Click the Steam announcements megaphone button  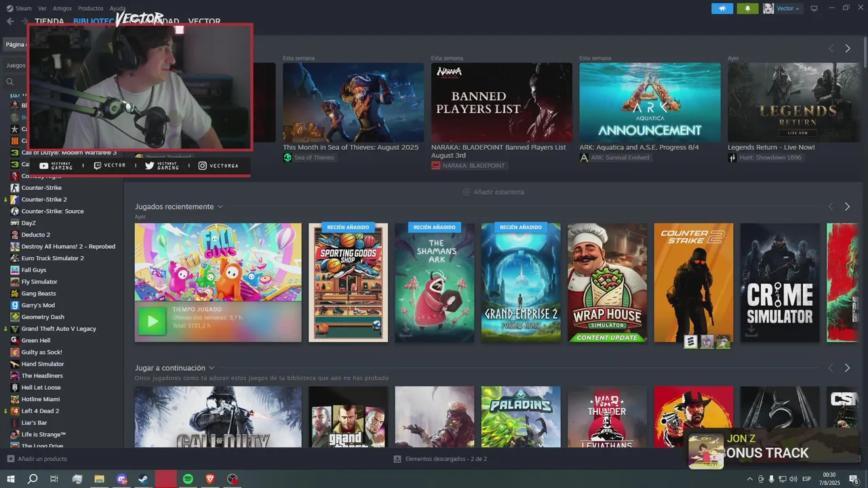pyautogui.click(x=722, y=8)
